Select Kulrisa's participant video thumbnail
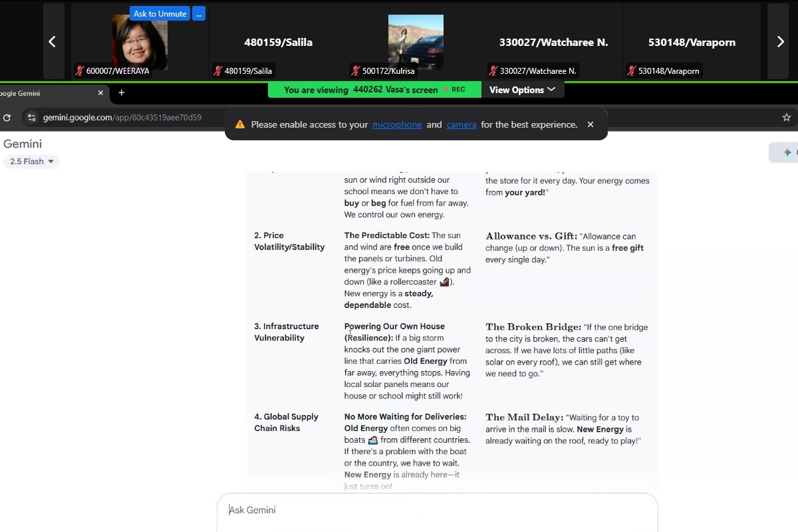This screenshot has height=532, width=798. coord(416,41)
